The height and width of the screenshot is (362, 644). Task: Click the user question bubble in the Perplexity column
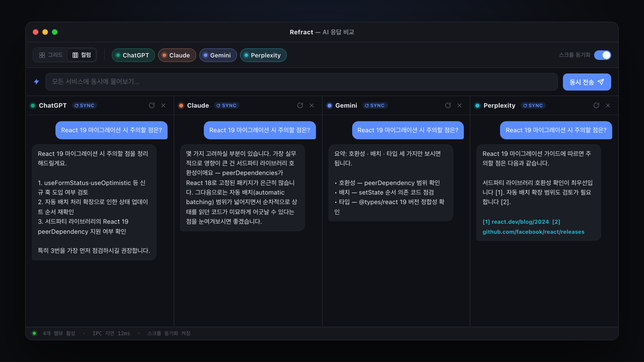[x=556, y=130]
